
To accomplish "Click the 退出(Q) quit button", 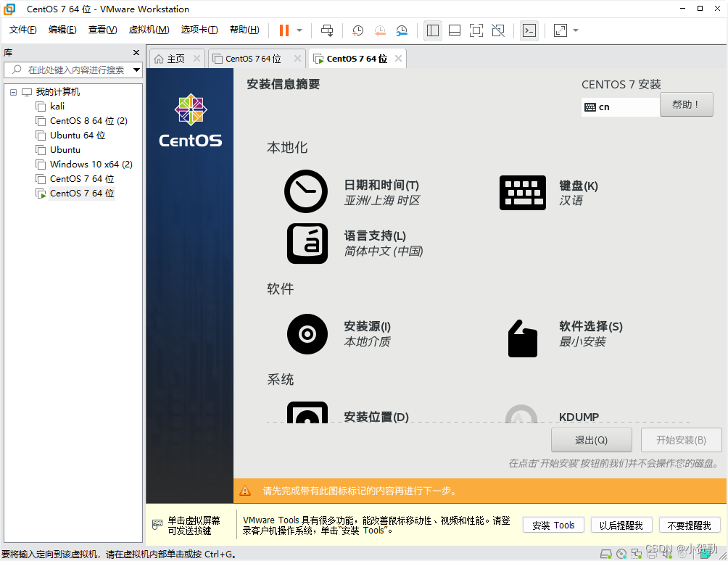I will (x=591, y=440).
